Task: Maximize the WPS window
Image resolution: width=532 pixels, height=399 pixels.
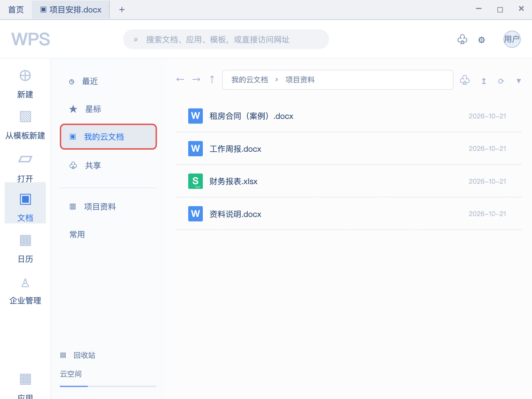Action: pyautogui.click(x=500, y=10)
